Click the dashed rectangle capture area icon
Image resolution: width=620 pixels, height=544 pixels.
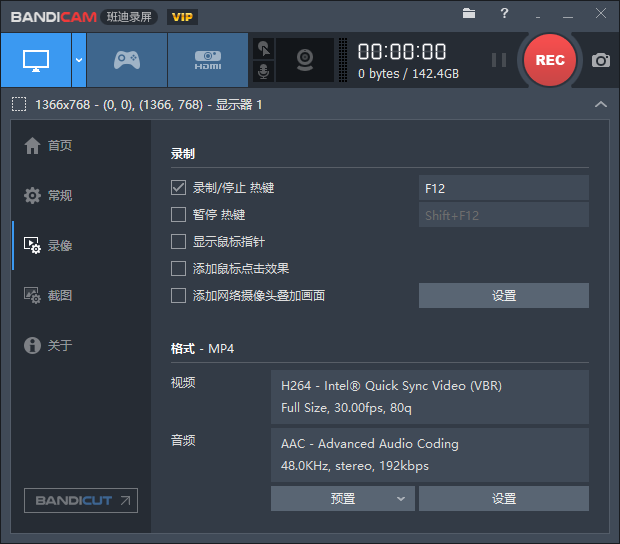19,104
